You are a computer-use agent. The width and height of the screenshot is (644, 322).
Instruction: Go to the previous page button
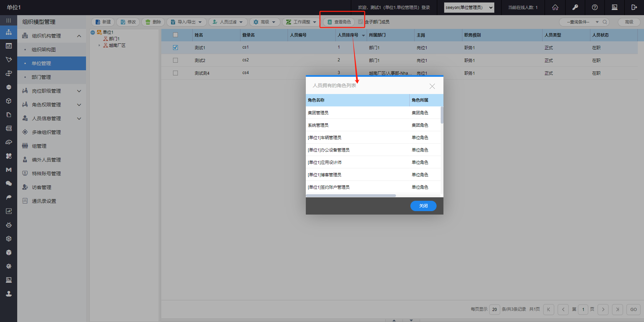[x=563, y=310]
